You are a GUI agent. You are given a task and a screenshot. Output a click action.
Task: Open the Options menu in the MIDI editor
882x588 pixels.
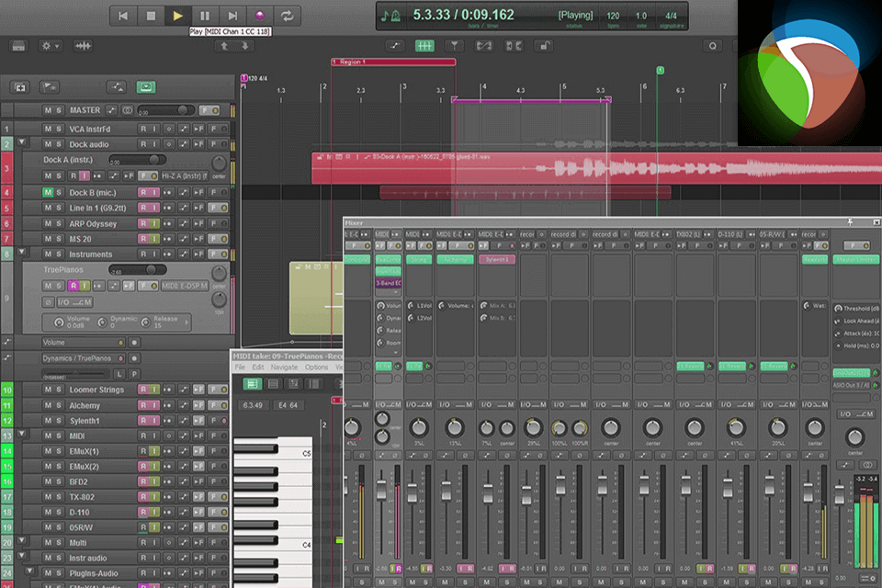click(317, 367)
